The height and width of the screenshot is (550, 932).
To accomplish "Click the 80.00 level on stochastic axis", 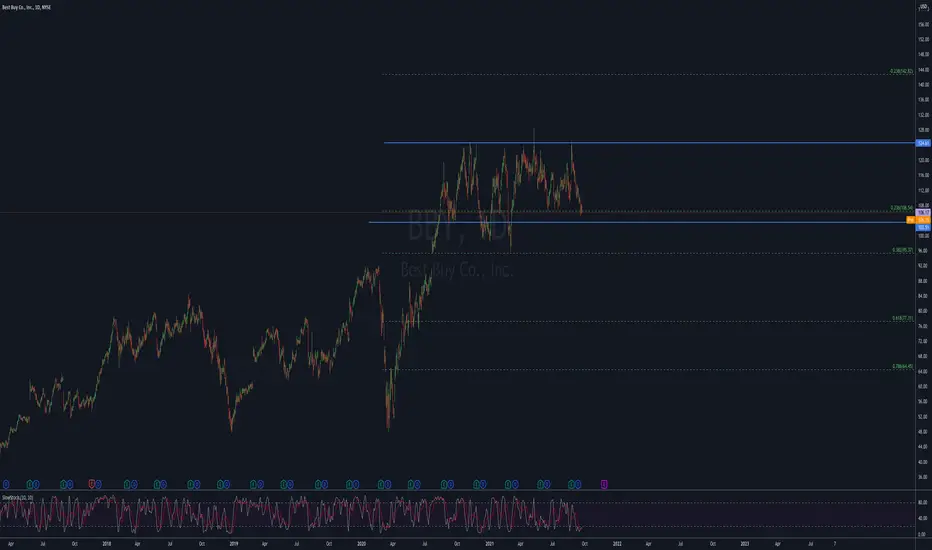I will (x=922, y=502).
